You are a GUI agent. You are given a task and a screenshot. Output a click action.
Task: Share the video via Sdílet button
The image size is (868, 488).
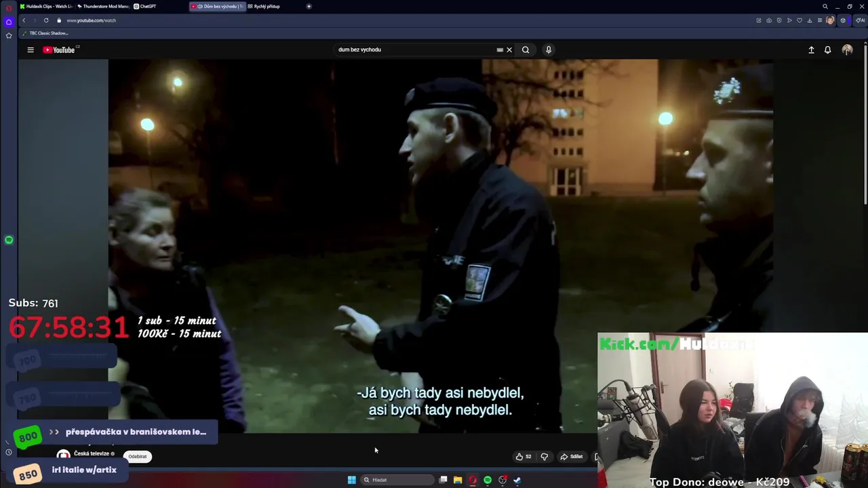[571, 457]
